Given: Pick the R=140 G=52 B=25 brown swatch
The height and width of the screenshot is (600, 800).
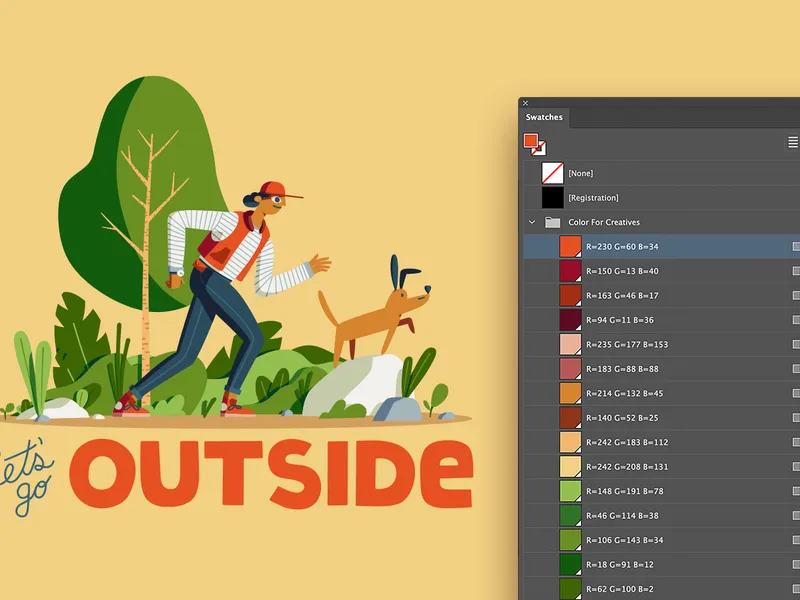Looking at the screenshot, I should click(570, 418).
